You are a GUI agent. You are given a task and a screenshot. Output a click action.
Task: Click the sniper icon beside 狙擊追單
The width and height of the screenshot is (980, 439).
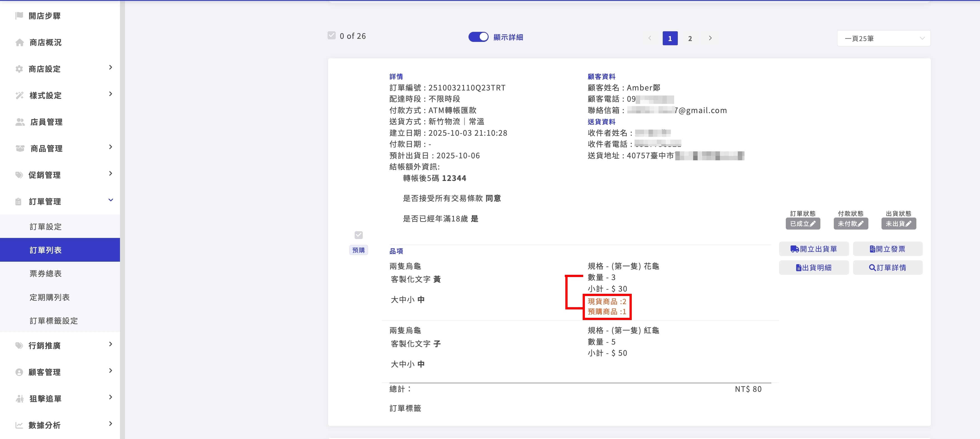20,399
